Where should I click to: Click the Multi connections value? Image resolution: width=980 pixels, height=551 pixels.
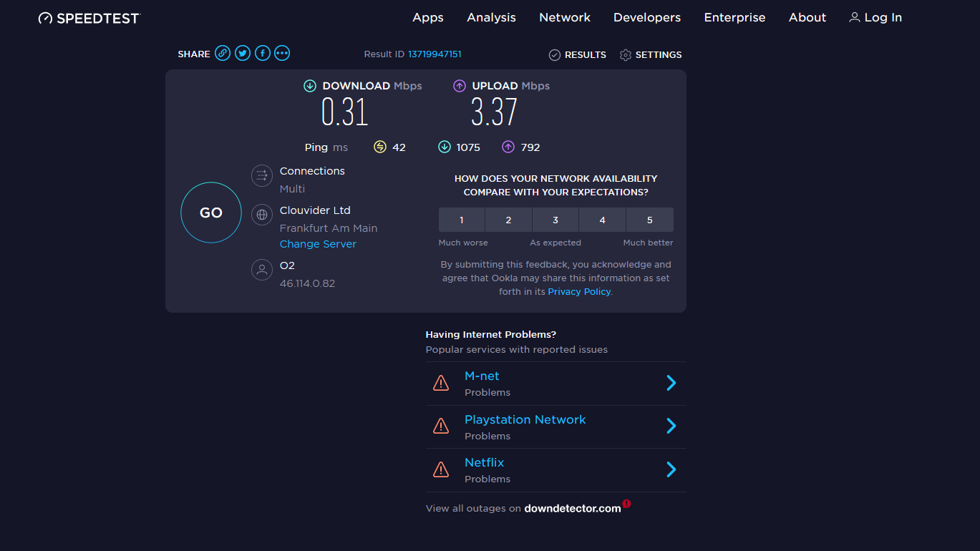click(292, 189)
